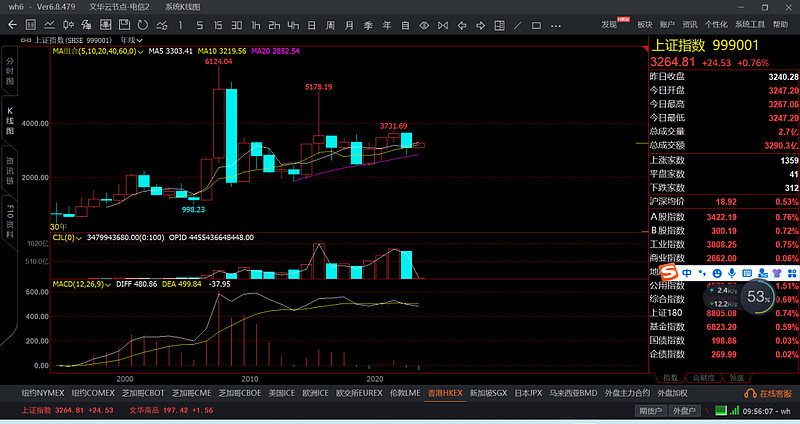Open the 系统工具 menu
This screenshot has height=424, width=800.
click(749, 24)
